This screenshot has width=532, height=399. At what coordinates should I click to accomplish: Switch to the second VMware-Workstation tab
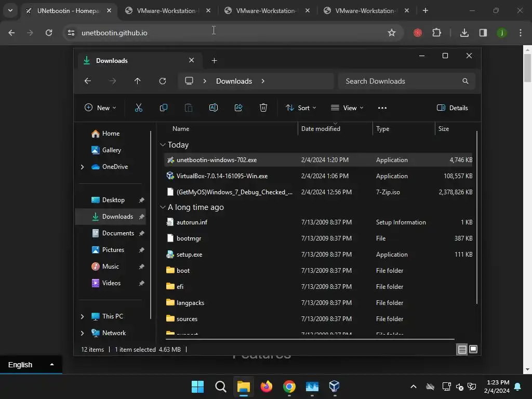coord(267,11)
